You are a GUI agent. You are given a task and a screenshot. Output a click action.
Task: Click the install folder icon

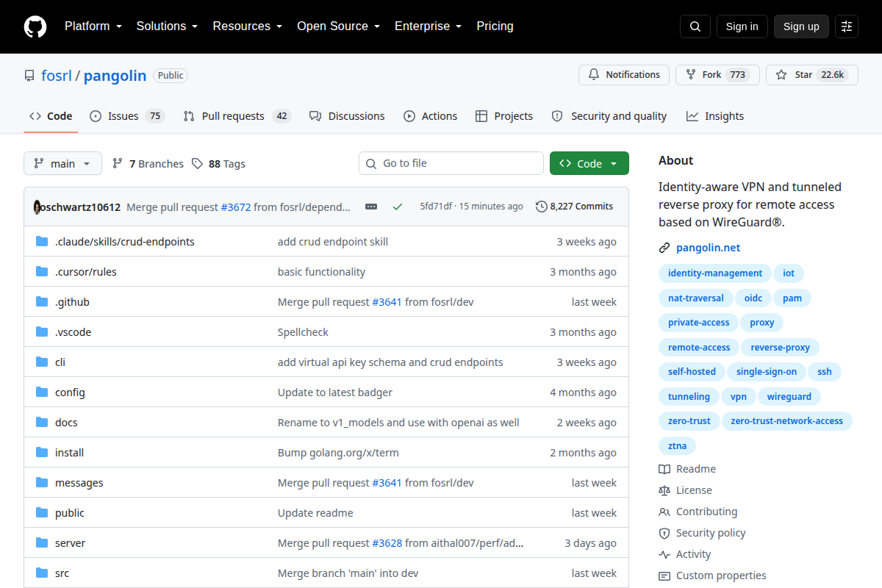[42, 453]
